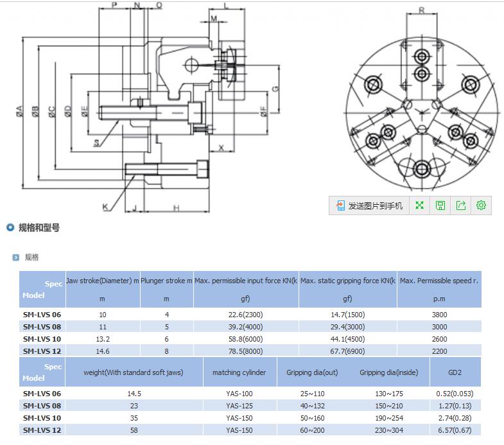This screenshot has width=504, height=445.
Task: Open the green gear settings icon
Action: pos(481,205)
